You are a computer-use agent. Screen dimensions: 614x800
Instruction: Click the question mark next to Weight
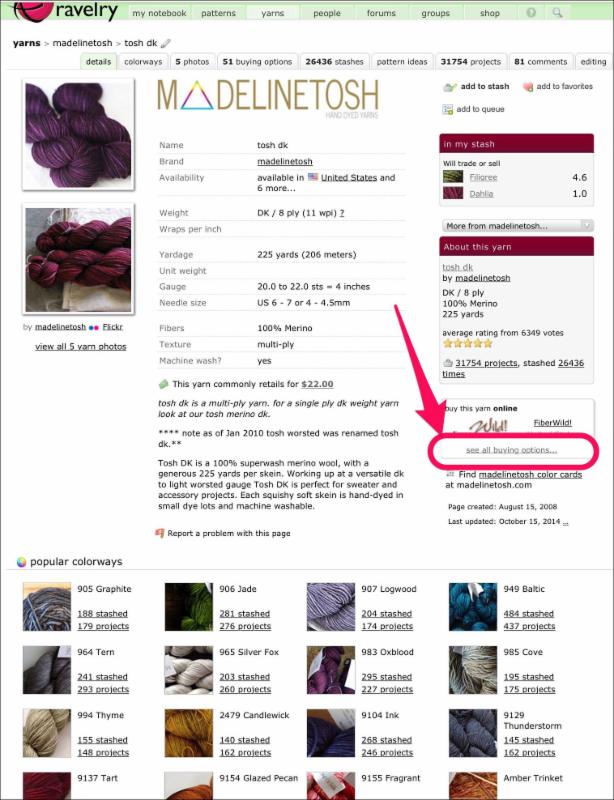341,213
